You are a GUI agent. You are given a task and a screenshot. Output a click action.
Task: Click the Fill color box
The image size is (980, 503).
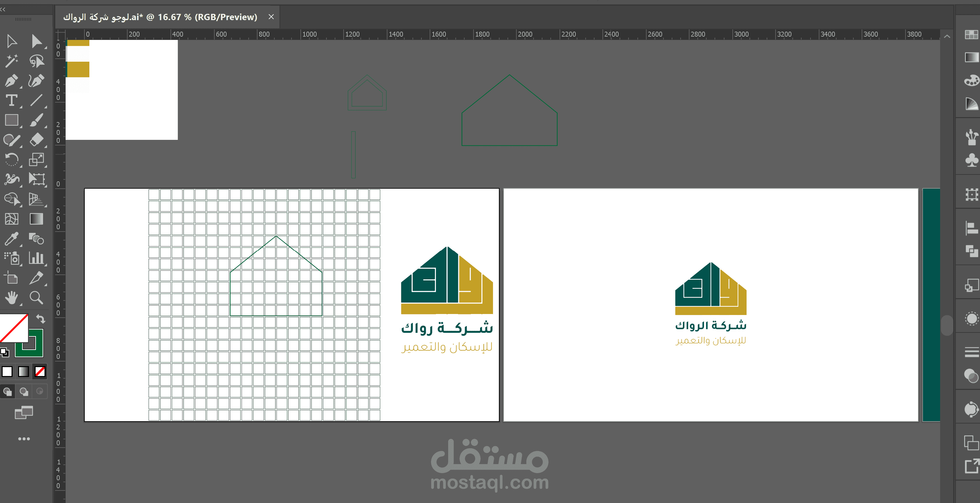[13, 328]
